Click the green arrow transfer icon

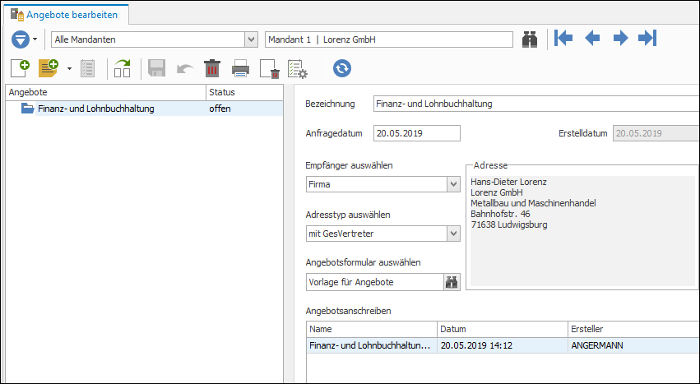point(122,68)
